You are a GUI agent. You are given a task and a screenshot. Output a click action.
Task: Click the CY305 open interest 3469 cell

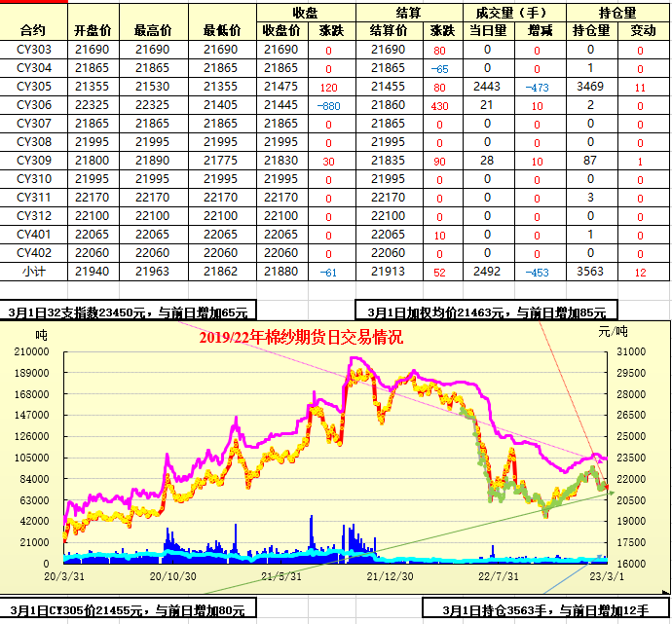(x=590, y=87)
